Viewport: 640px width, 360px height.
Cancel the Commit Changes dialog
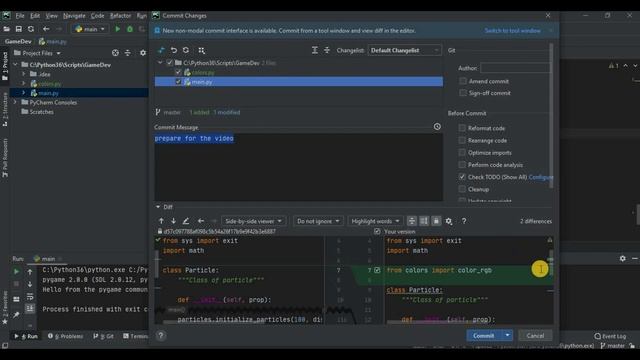coord(535,336)
